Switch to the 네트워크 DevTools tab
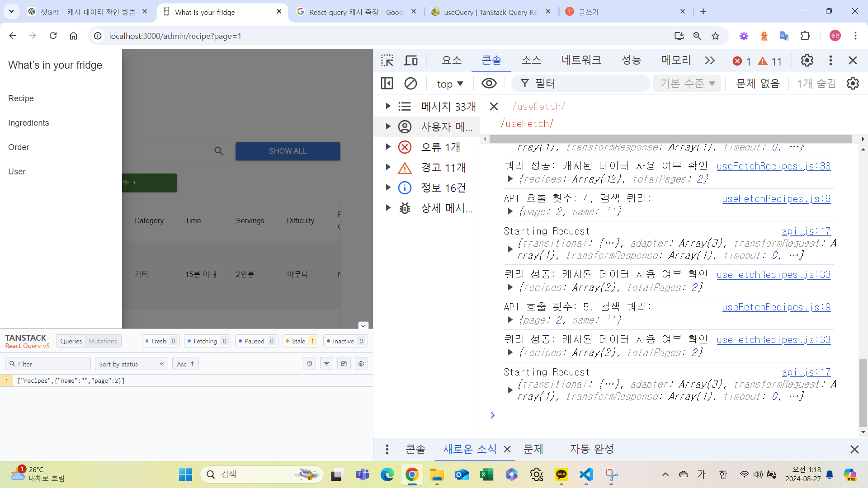868x488 pixels. (x=581, y=61)
